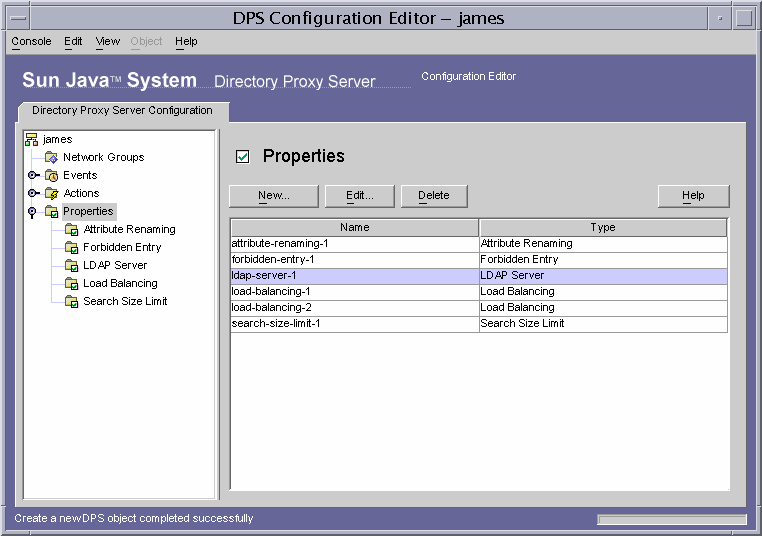Open the View menu

pyautogui.click(x=107, y=41)
